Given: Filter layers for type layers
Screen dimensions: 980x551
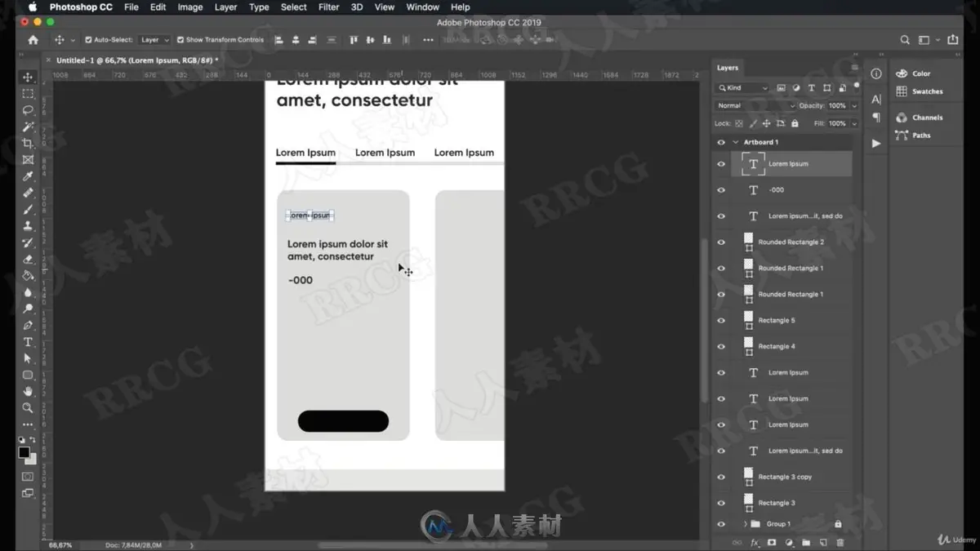Looking at the screenshot, I should pyautogui.click(x=811, y=88).
